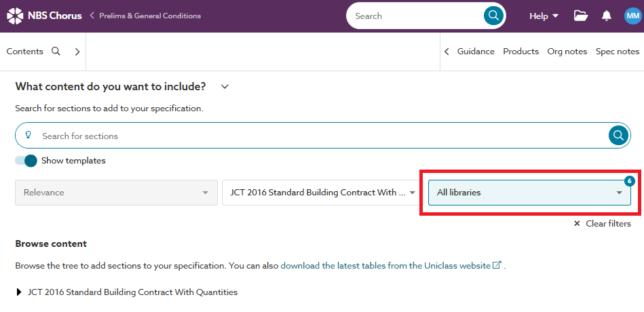Open the notifications bell
The height and width of the screenshot is (312, 644).
[x=607, y=16]
